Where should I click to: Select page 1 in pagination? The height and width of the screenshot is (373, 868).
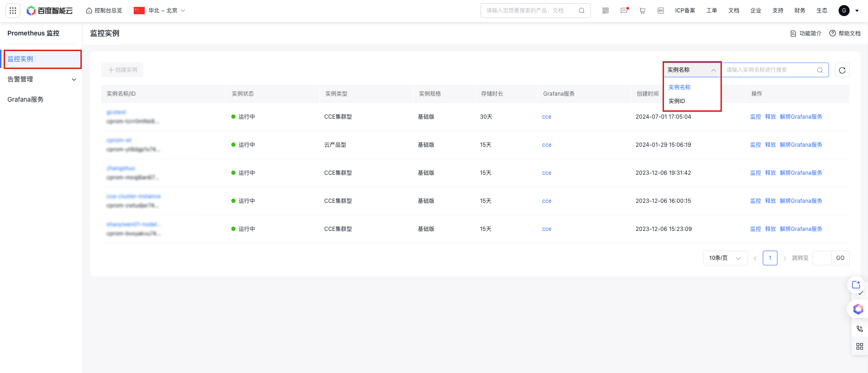point(770,258)
